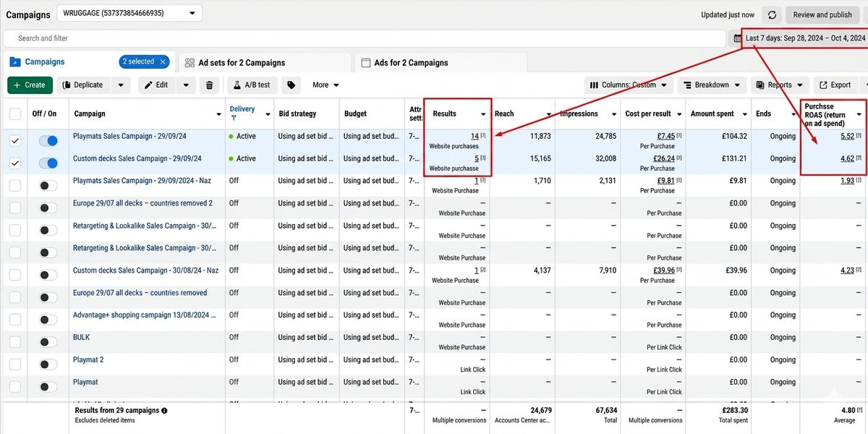Sort by the Impressions column header

579,114
